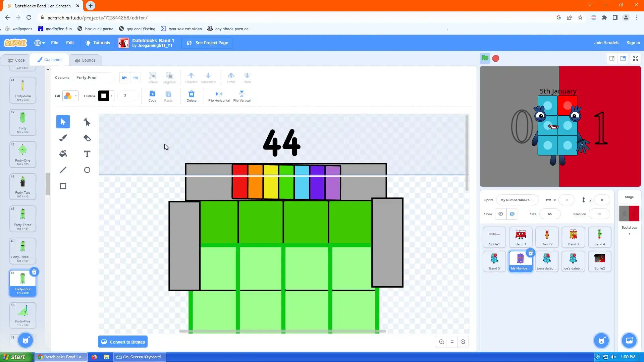The image size is (644, 362).
Task: Switch to the Sounds tab
Action: (85, 60)
